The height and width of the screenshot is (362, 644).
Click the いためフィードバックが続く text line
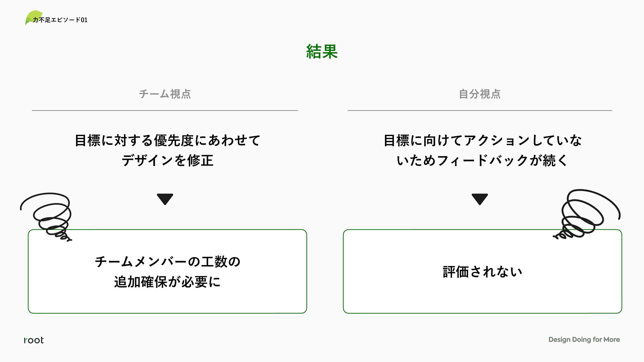pyautogui.click(x=482, y=161)
